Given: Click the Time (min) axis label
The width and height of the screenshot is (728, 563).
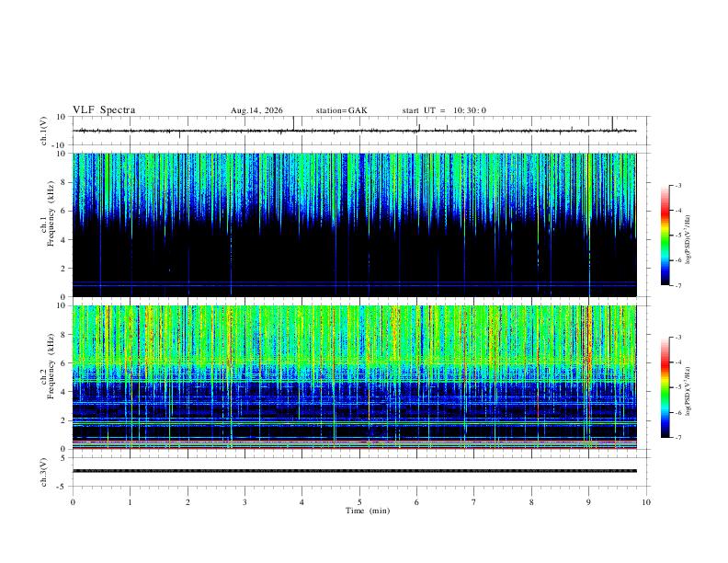Looking at the screenshot, I should 368,511.
